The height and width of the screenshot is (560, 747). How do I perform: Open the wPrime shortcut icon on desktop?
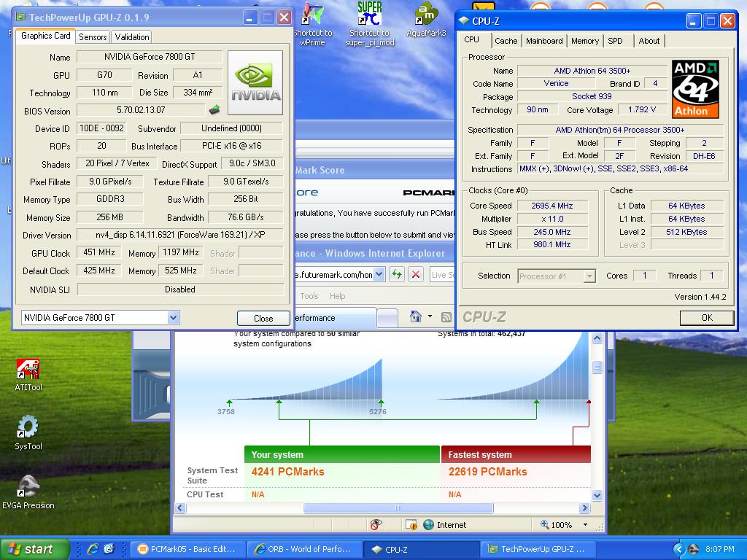[312, 24]
